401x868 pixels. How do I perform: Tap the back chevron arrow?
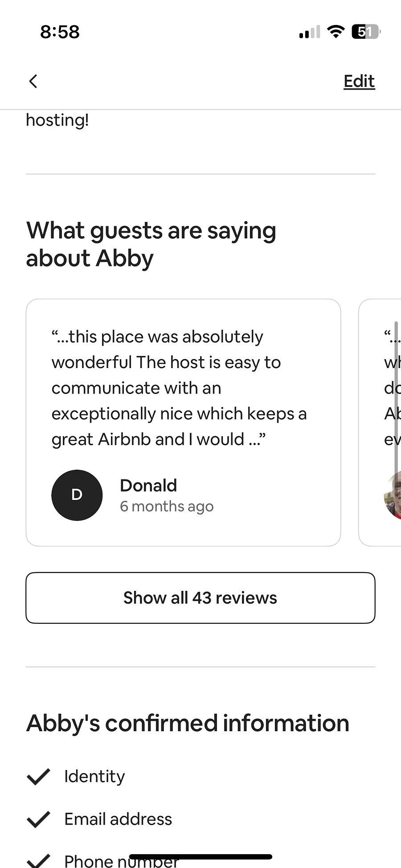pos(33,81)
